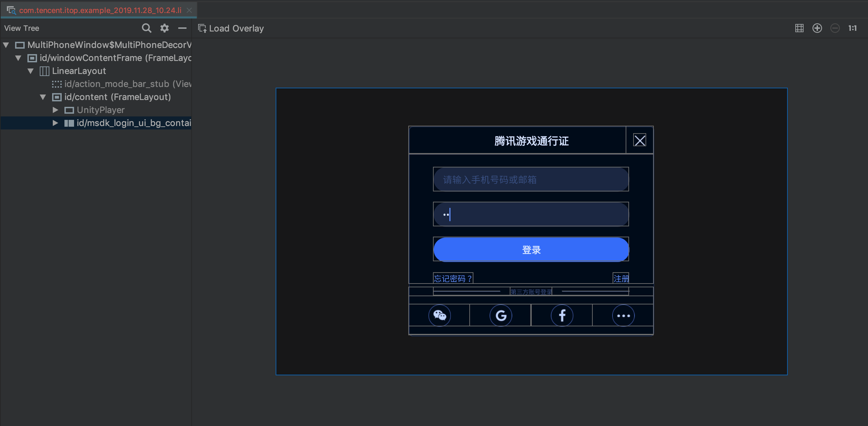Select the com.tencent.itop.example file tab

click(x=100, y=10)
